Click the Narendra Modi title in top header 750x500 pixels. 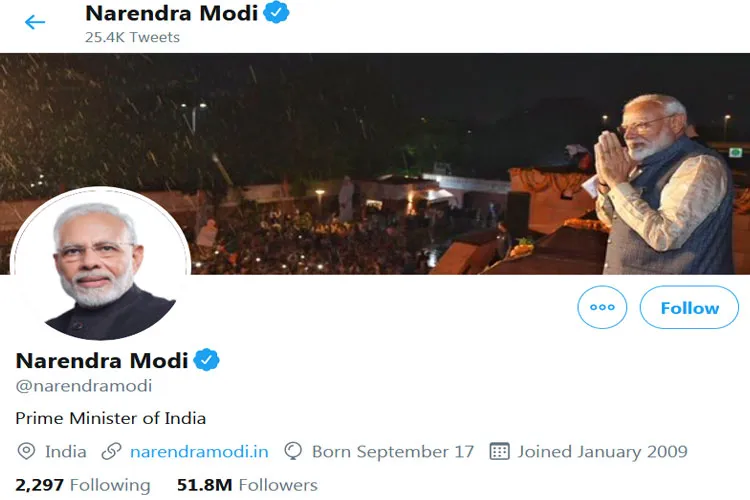(x=171, y=14)
